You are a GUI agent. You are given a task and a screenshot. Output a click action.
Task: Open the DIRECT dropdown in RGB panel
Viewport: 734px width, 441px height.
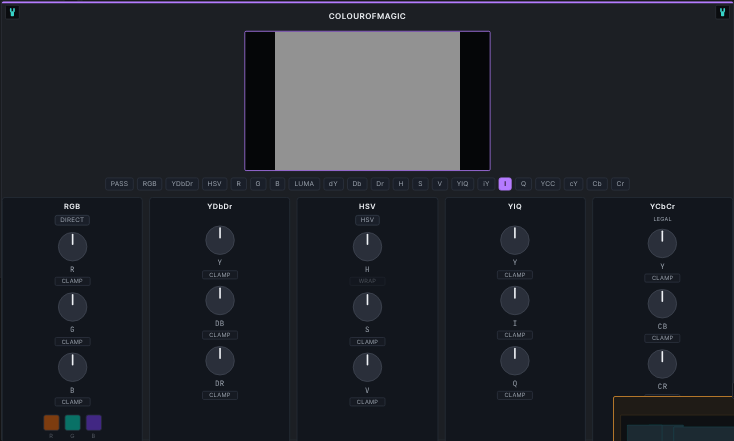click(72, 220)
